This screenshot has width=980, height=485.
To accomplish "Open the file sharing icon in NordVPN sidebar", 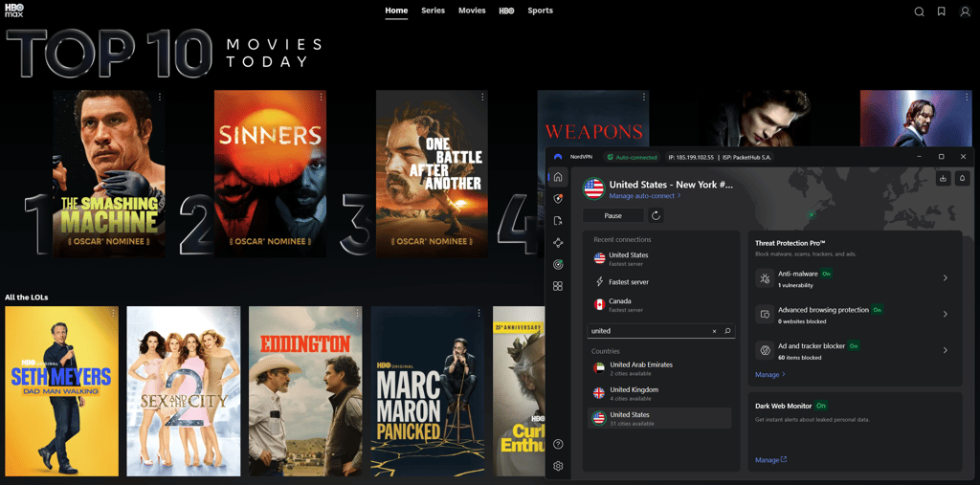I will click(x=558, y=221).
